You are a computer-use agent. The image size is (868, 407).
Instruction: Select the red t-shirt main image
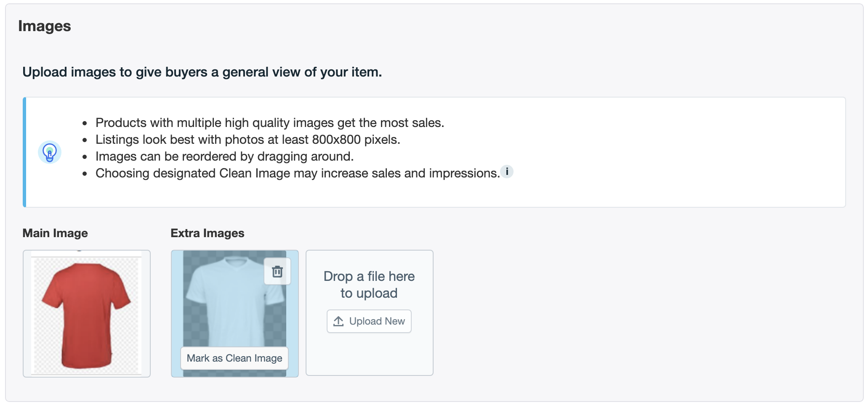pos(87,314)
